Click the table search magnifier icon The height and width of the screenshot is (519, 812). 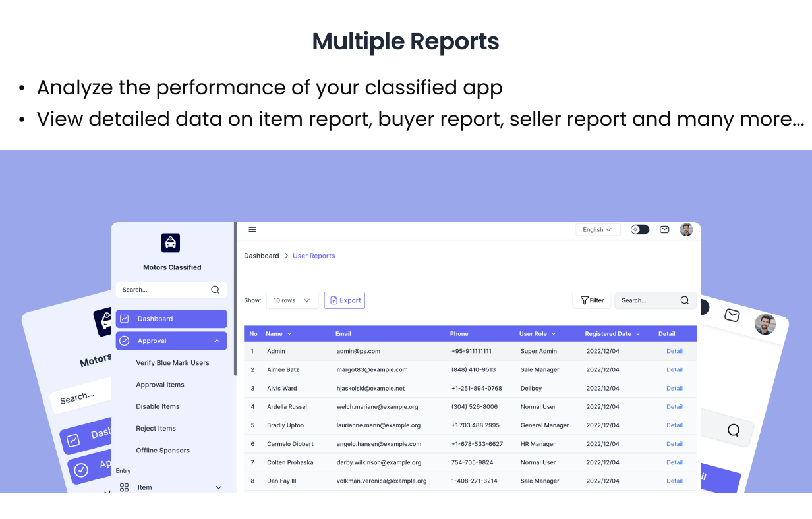click(x=684, y=300)
